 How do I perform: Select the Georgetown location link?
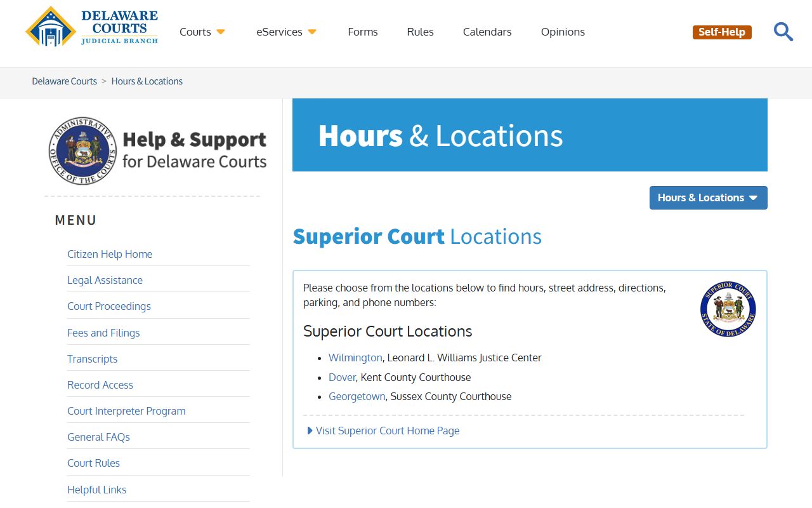tap(357, 396)
